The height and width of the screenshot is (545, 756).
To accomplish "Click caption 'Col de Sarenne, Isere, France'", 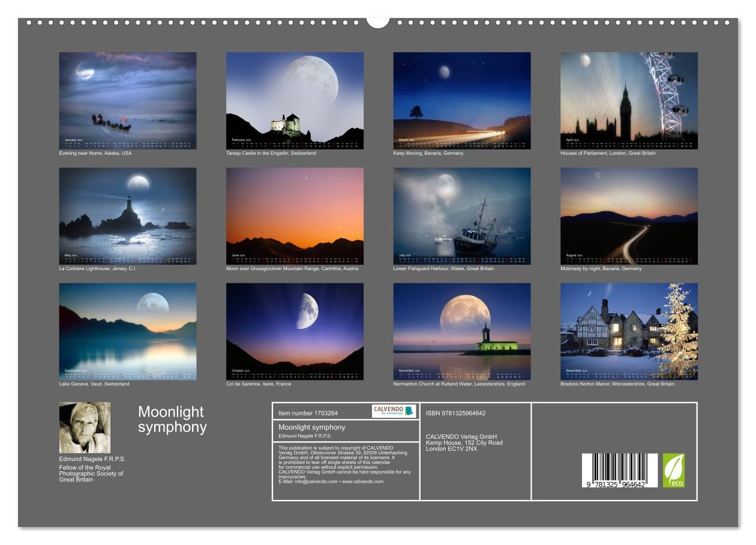I will [x=259, y=384].
